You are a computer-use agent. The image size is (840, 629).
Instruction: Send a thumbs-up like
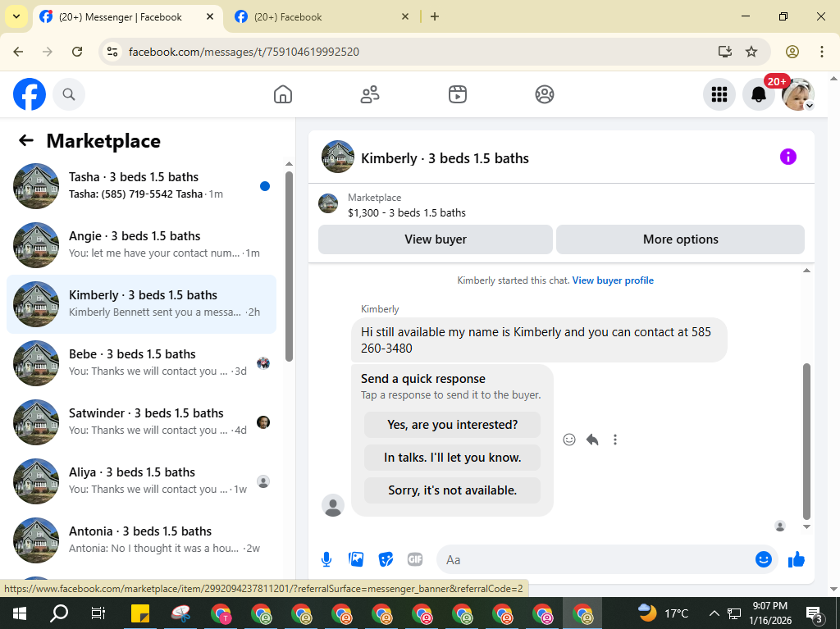pos(797,560)
